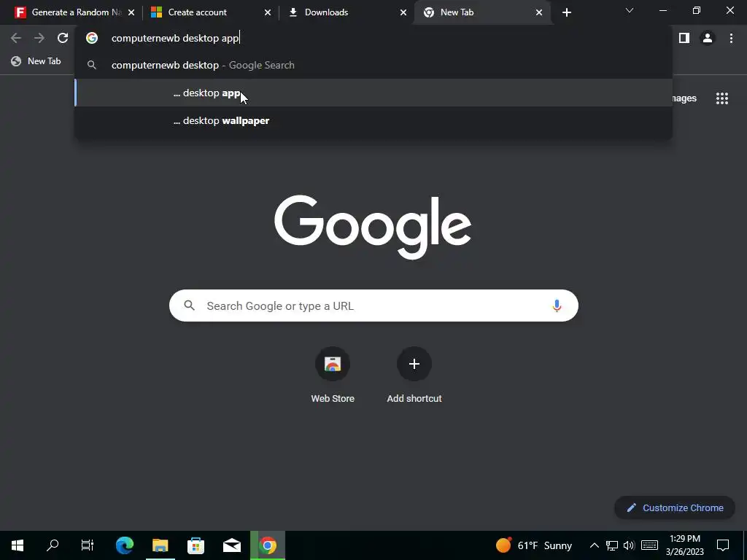The image size is (747, 560).
Task: Click the forward navigation arrow
Action: pos(39,38)
